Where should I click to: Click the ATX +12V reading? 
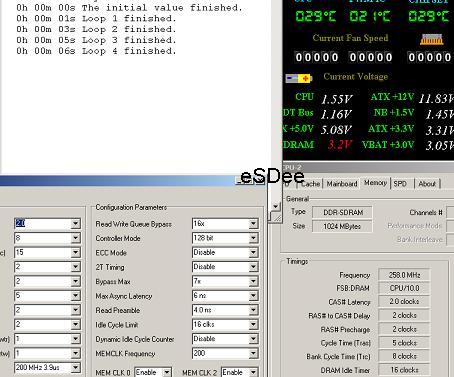(436, 99)
